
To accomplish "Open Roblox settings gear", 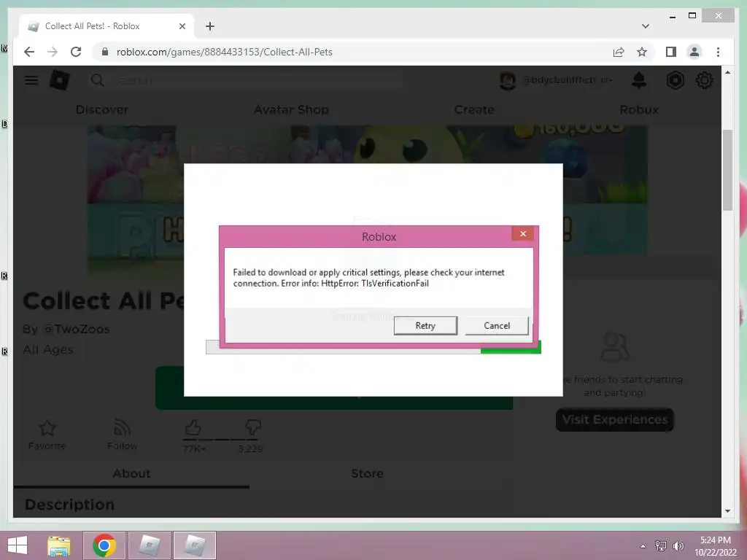I will [704, 80].
